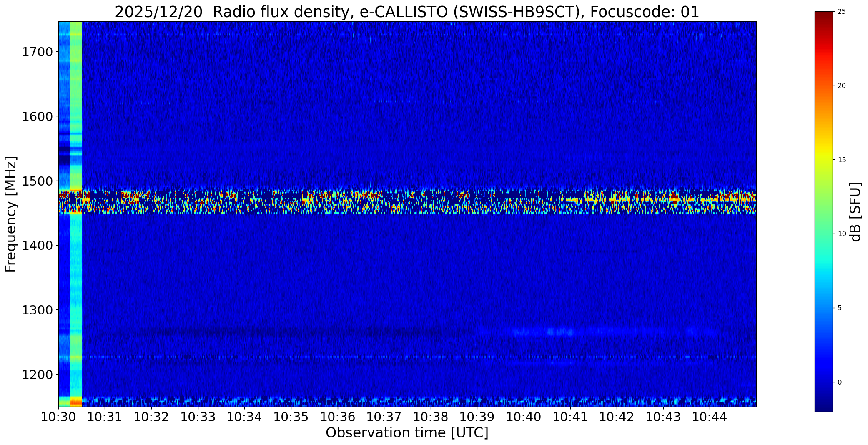Viewport: 868px width, 445px height.
Task: Click the green-cyan vertical stripe at 10:30
Action: tap(76, 214)
